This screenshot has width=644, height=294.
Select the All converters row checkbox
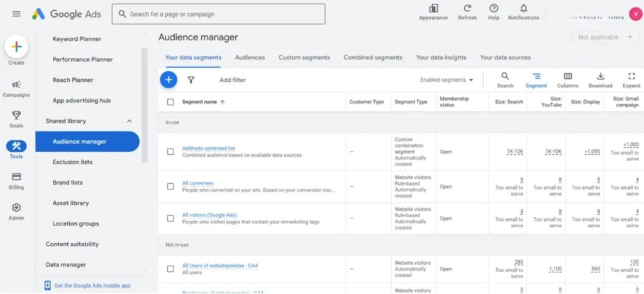(x=170, y=187)
